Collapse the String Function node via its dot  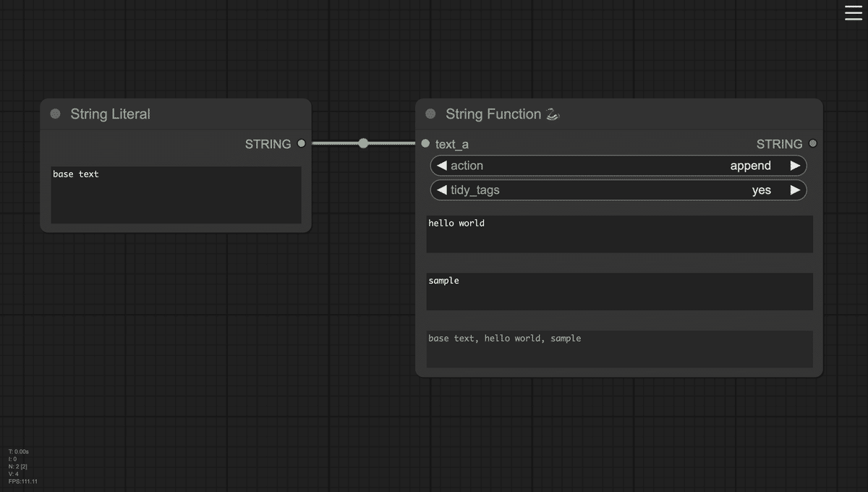click(431, 114)
